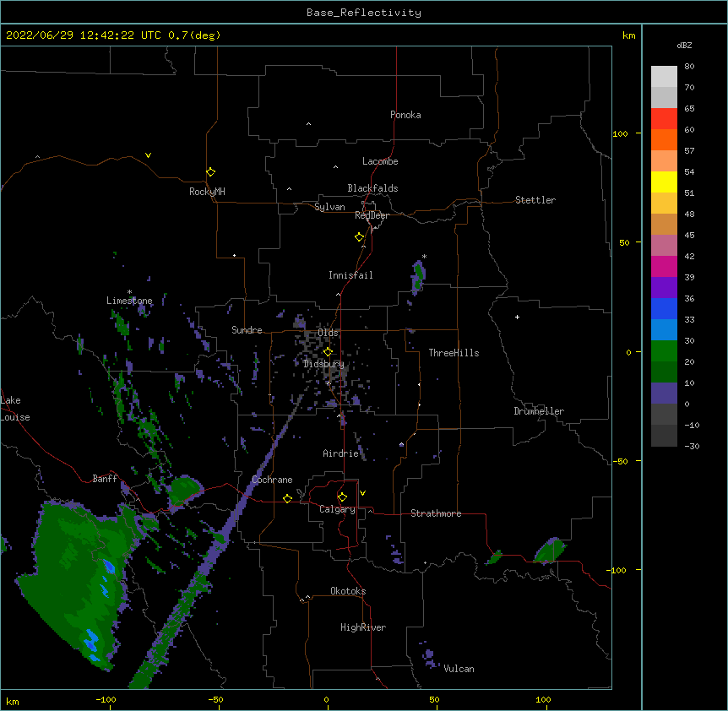Click the Calgary city label

[x=337, y=509]
